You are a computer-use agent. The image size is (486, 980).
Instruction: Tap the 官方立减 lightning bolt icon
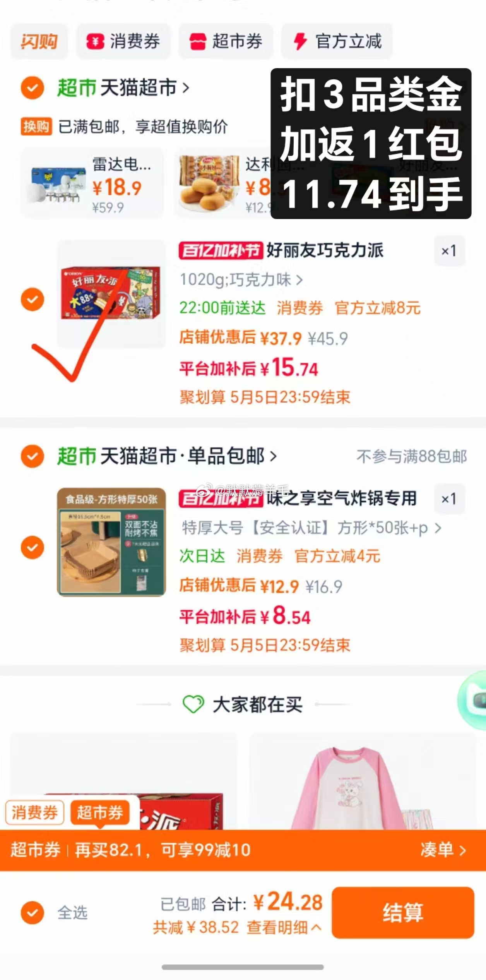pyautogui.click(x=300, y=41)
